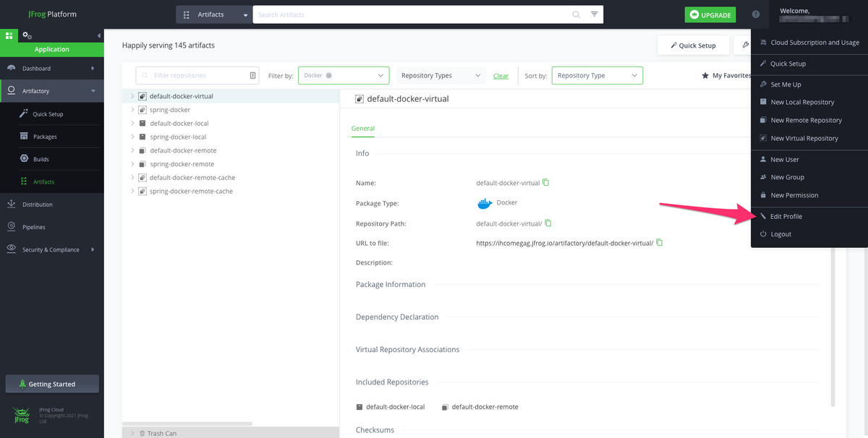Click the Pipelines sidebar icon
This screenshot has width=868, height=438.
(x=12, y=227)
